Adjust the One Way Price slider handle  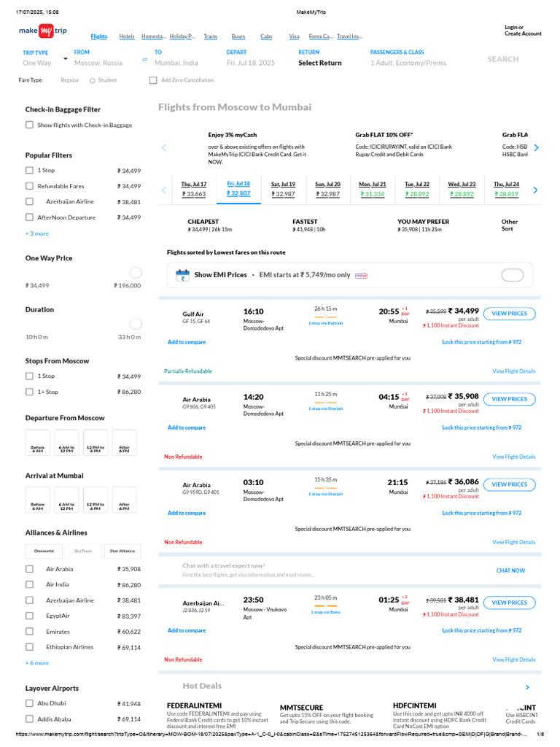point(136,273)
